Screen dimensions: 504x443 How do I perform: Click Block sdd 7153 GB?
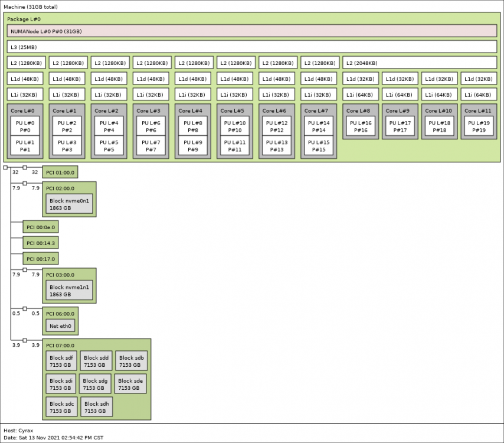(x=96, y=361)
